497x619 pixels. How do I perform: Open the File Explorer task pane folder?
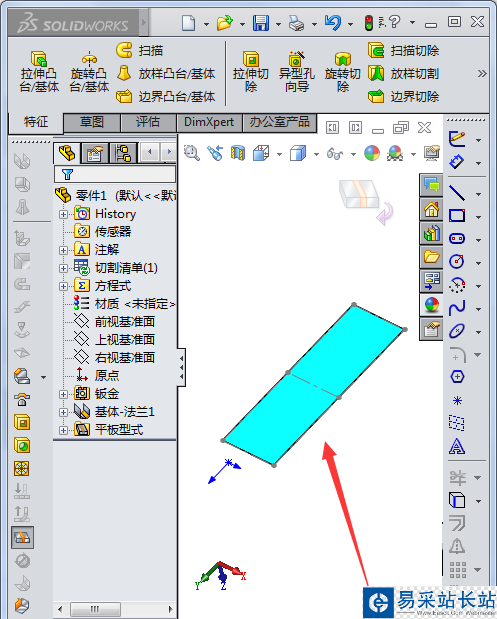431,257
